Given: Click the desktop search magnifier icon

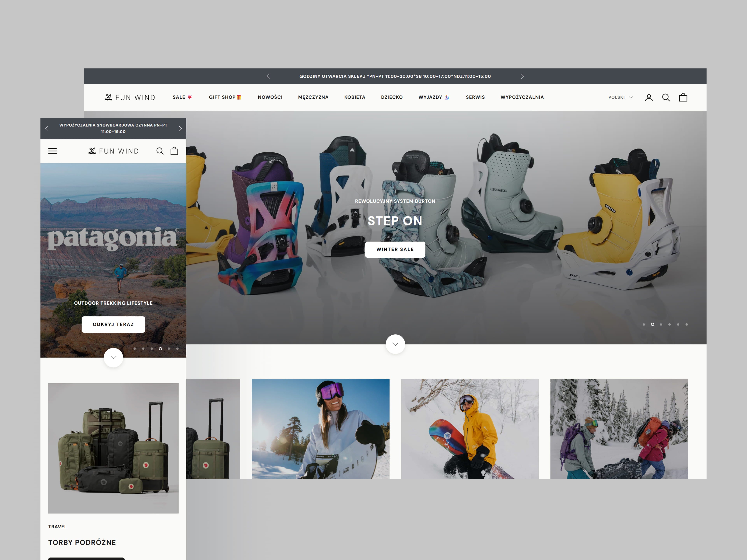Looking at the screenshot, I should pyautogui.click(x=666, y=98).
